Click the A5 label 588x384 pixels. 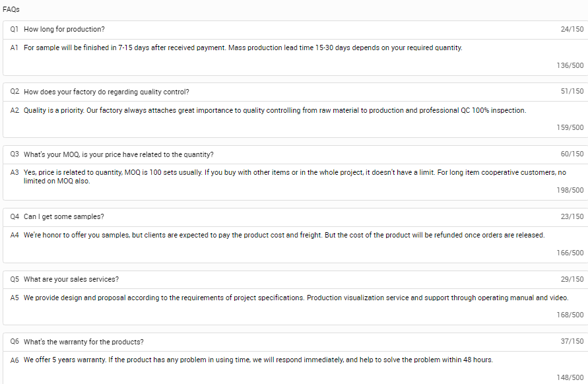[x=15, y=298]
